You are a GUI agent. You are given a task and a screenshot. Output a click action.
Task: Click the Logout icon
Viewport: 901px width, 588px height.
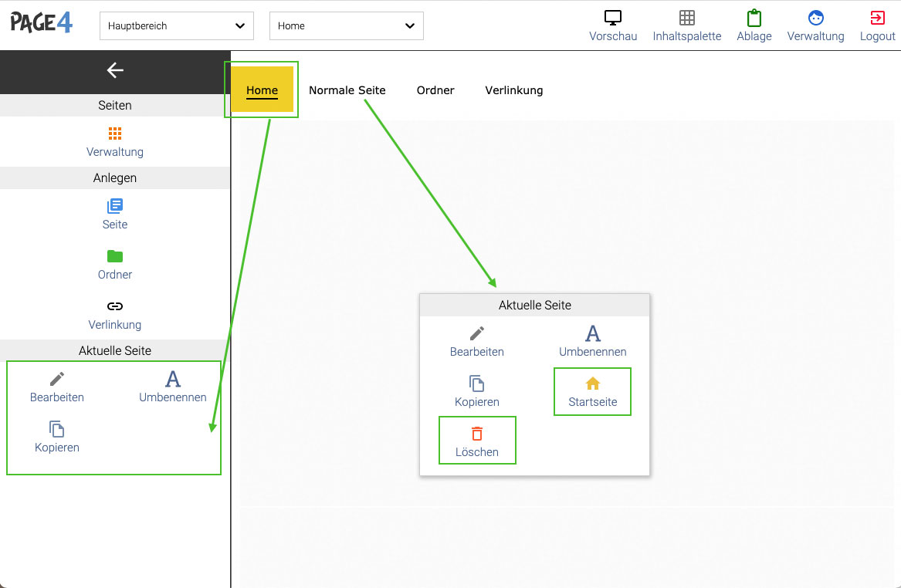coord(877,18)
